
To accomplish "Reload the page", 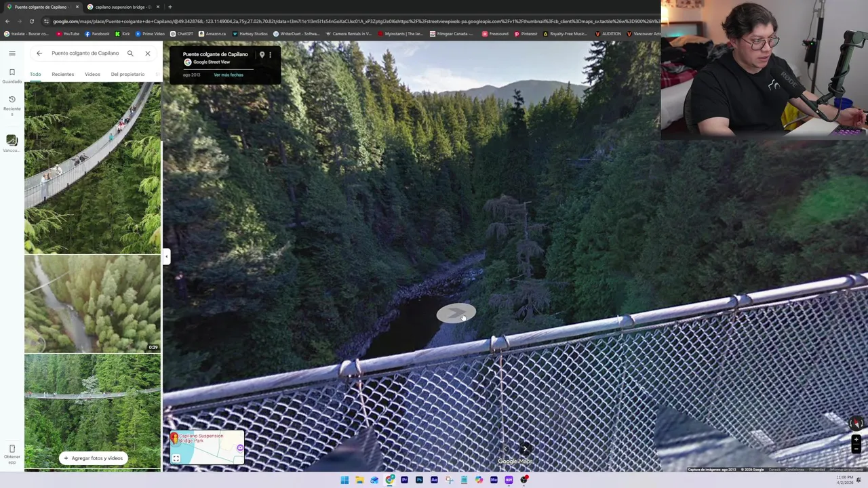I will 31,21.
